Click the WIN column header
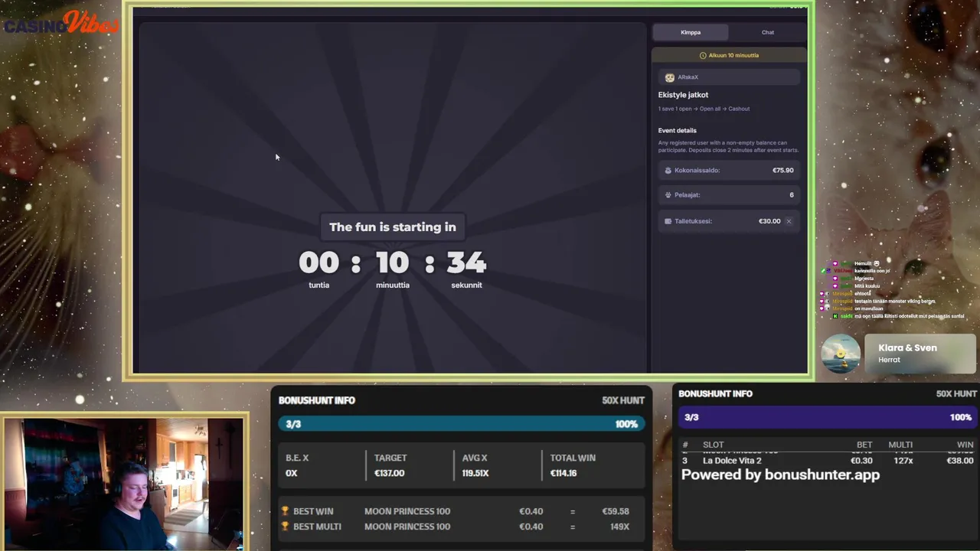Viewport: 980px width, 551px height. pyautogui.click(x=965, y=445)
